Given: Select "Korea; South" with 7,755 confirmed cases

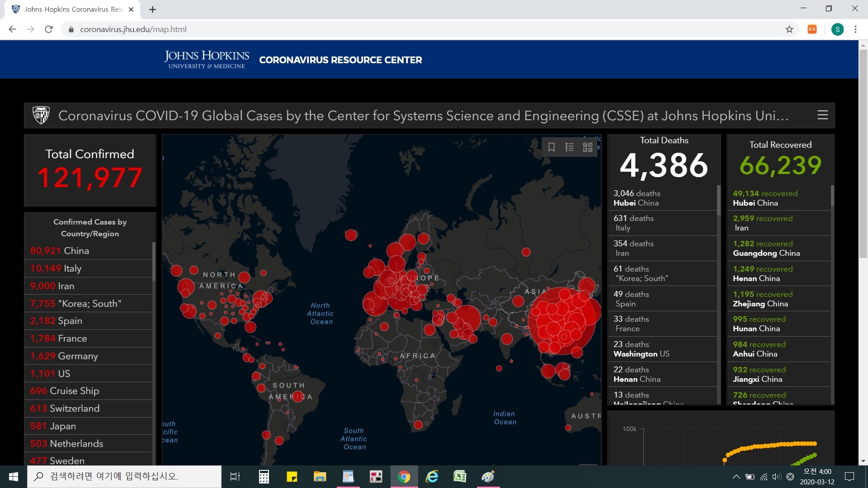Looking at the screenshot, I should coord(88,304).
